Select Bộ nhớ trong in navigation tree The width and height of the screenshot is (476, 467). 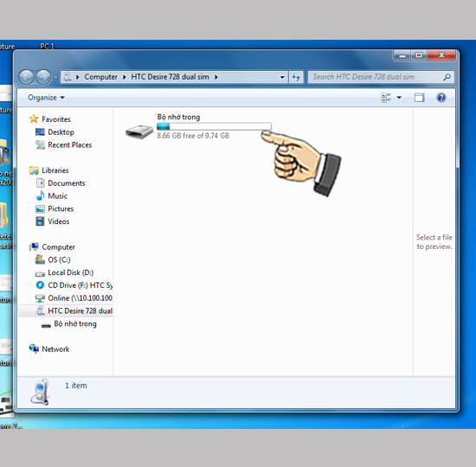[75, 323]
